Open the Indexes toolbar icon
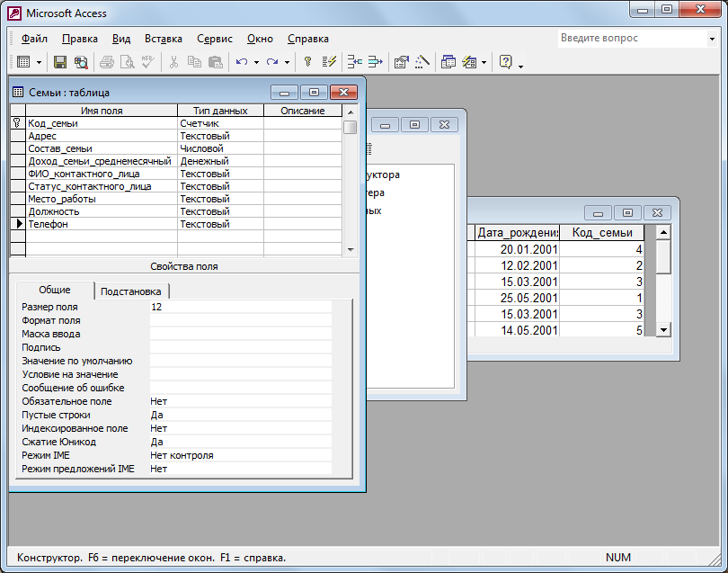This screenshot has width=728, height=573. 329,62
